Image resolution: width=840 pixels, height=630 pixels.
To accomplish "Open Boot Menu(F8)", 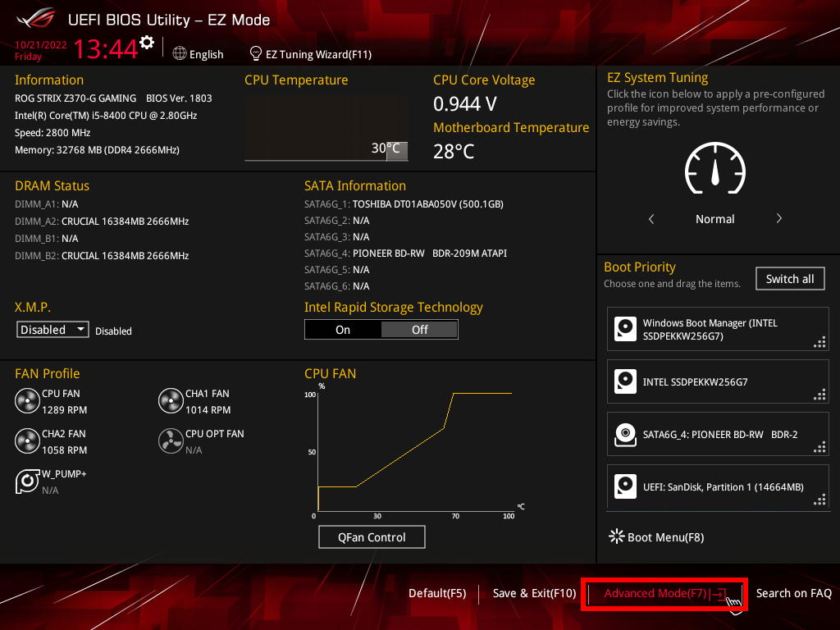I will tap(657, 536).
